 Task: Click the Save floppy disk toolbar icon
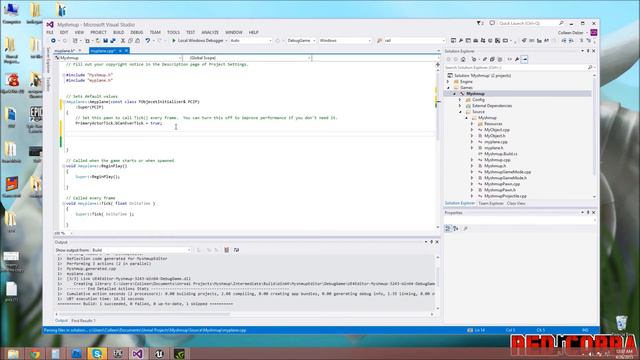[x=106, y=41]
